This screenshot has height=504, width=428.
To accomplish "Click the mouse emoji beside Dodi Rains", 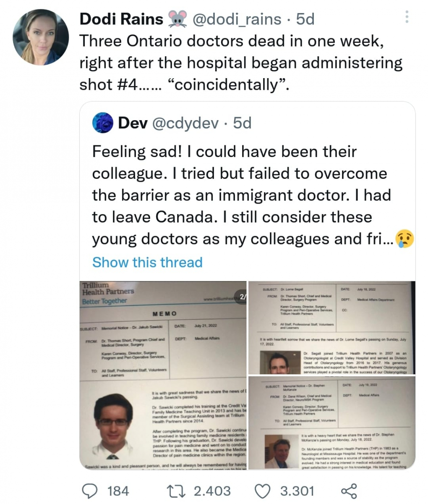I will 177,19.
